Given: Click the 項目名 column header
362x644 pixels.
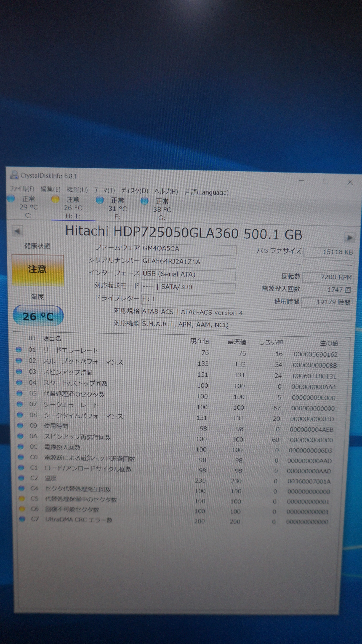Looking at the screenshot, I should pyautogui.click(x=52, y=339).
